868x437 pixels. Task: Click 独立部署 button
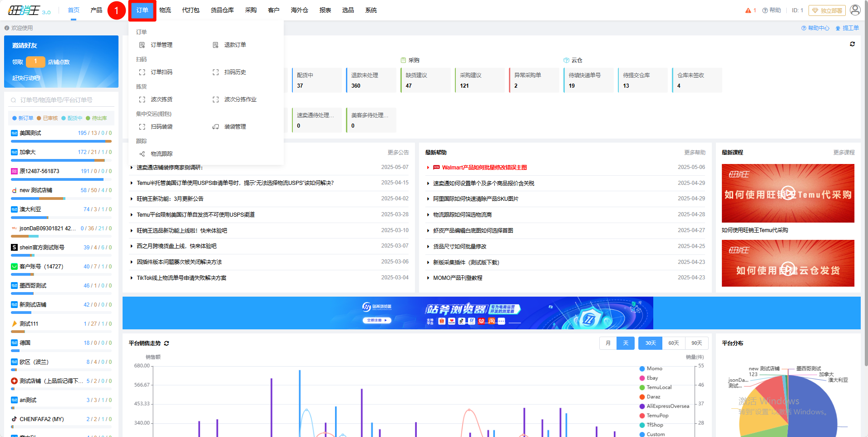coord(827,10)
